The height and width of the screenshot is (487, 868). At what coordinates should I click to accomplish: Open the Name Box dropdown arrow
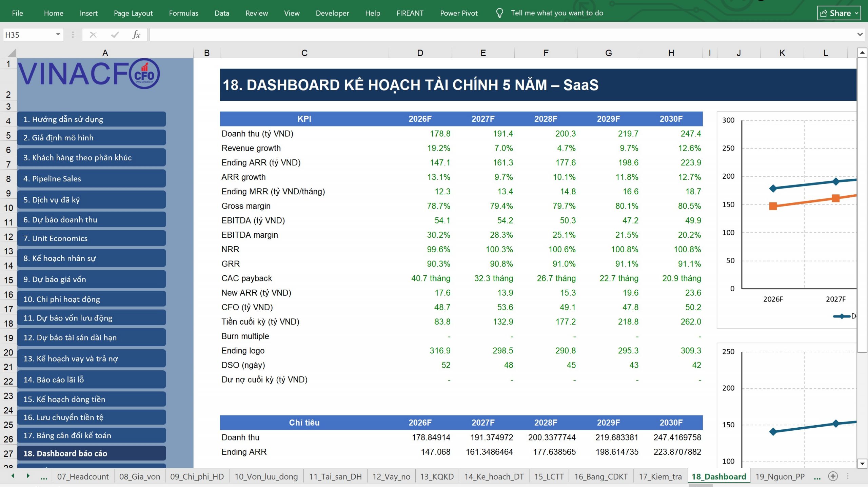coord(58,35)
